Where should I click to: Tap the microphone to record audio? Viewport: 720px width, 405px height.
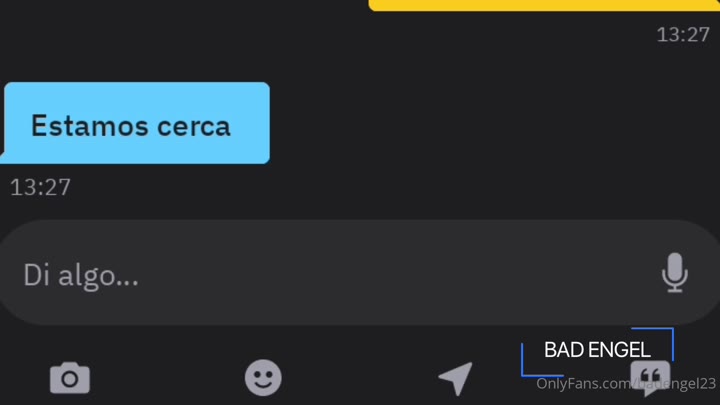coord(675,272)
